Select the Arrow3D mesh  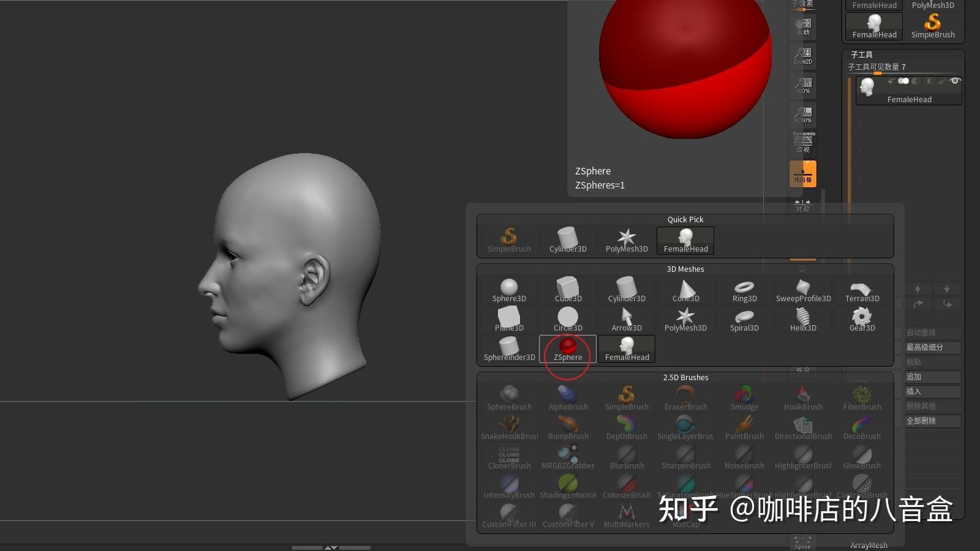click(627, 320)
